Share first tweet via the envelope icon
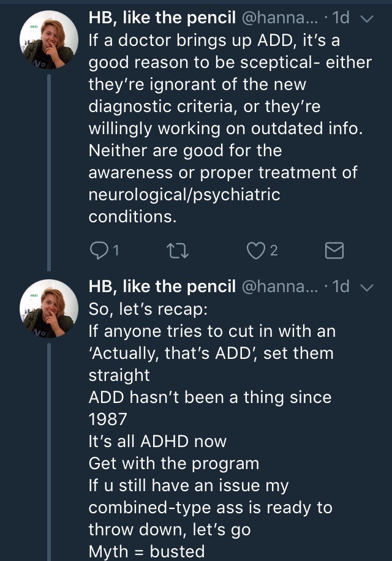 click(x=333, y=250)
